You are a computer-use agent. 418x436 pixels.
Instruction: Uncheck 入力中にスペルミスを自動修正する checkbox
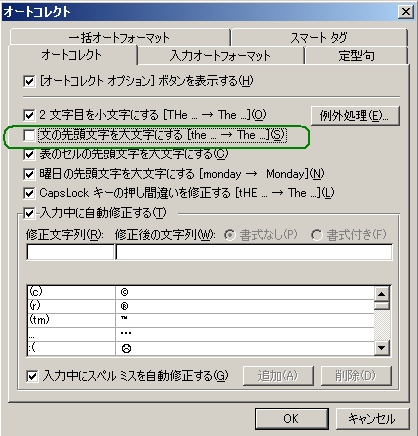tap(32, 376)
